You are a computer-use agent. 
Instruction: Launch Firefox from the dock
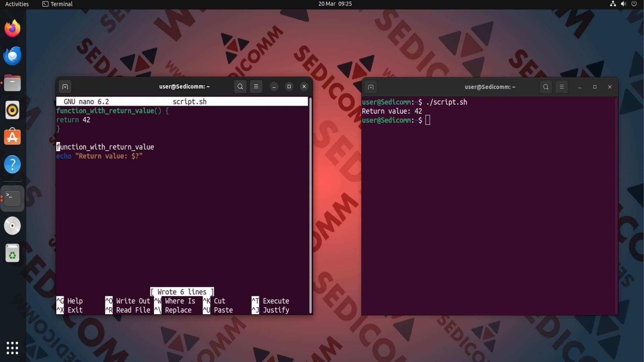coord(12,28)
